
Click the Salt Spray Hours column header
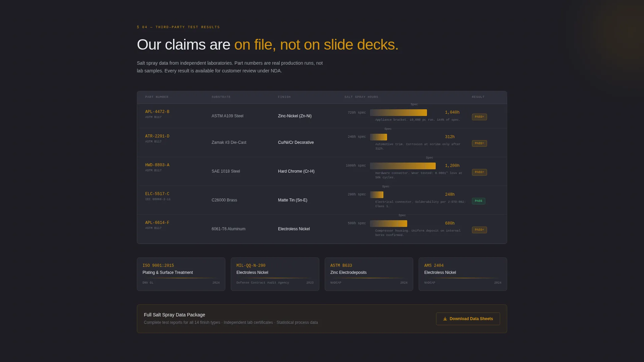click(361, 97)
